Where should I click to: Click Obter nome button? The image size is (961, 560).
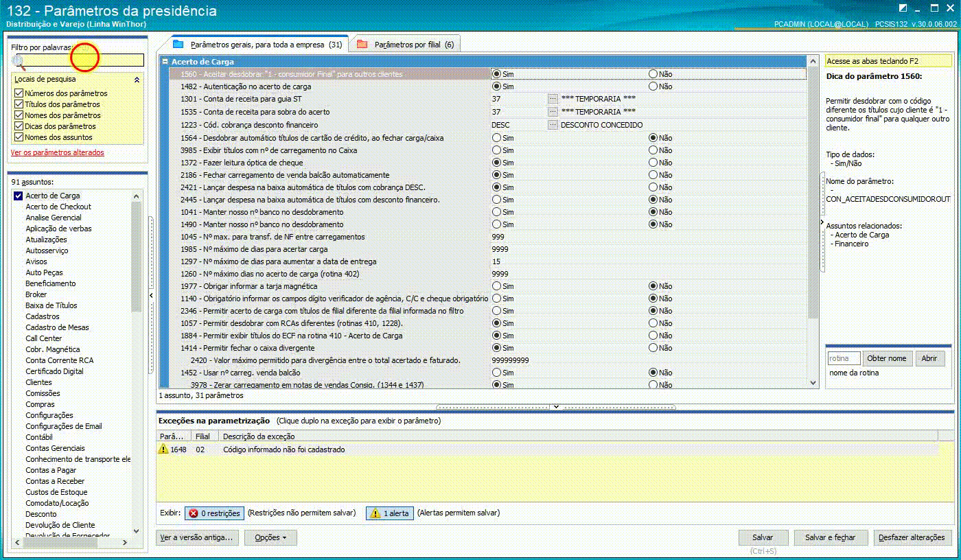click(887, 358)
